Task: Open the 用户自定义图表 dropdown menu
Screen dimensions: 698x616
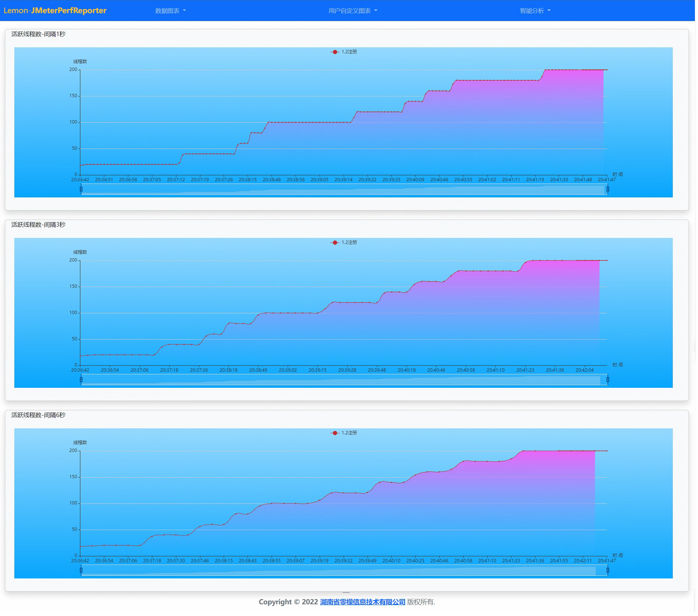Action: tap(353, 11)
